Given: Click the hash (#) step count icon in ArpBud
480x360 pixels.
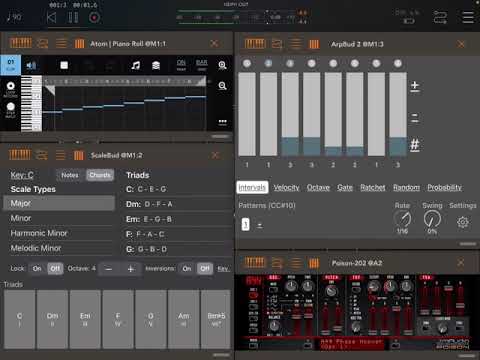Looking at the screenshot, I should click(415, 145).
